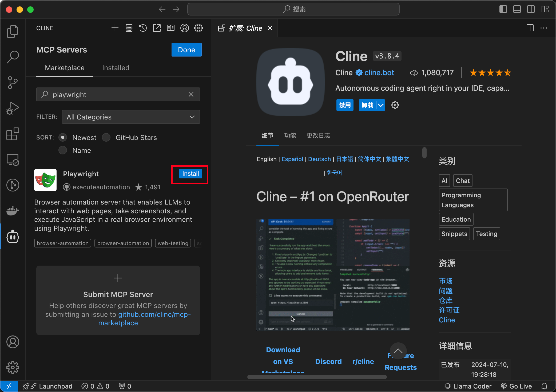Open Cline MCP Servers icon
The width and height of the screenshot is (556, 392).
(129, 28)
